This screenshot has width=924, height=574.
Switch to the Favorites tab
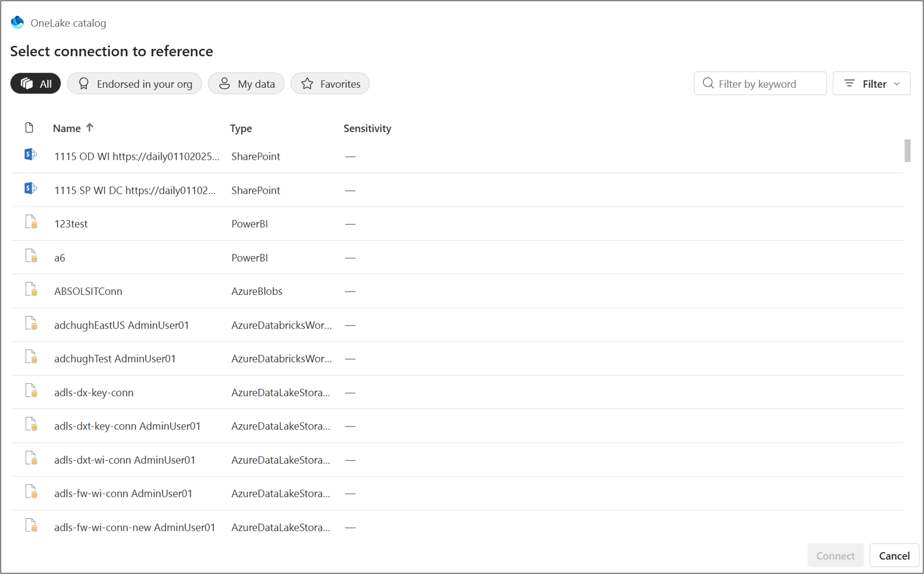(330, 83)
